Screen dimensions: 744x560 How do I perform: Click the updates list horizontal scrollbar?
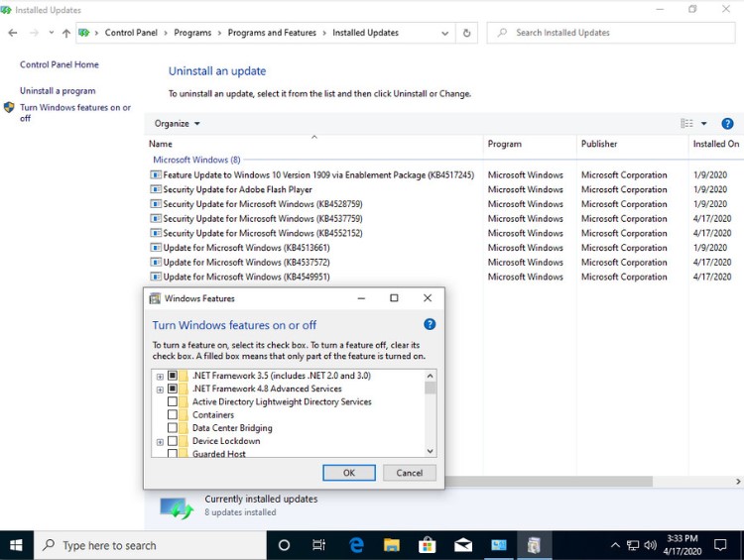(x=548, y=482)
